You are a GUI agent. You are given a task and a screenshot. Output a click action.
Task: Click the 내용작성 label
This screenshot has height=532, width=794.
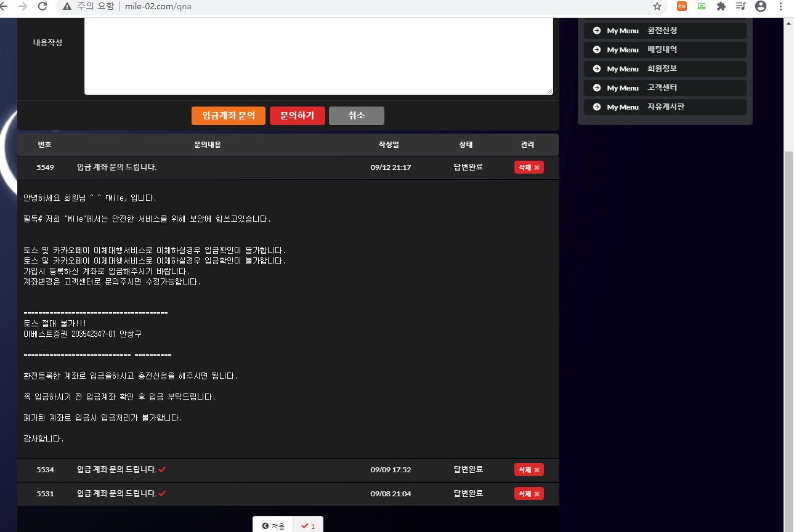pyautogui.click(x=47, y=43)
